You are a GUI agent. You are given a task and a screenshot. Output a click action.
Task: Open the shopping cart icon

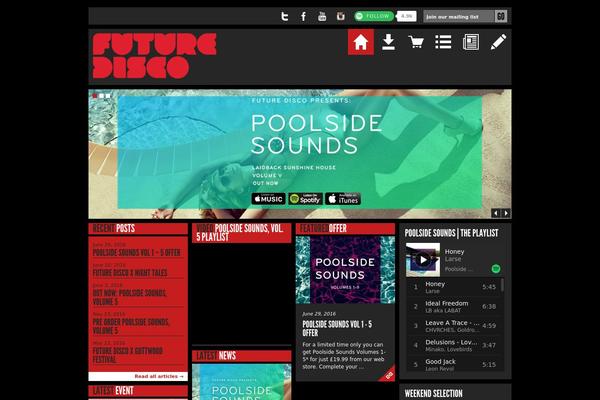(416, 42)
